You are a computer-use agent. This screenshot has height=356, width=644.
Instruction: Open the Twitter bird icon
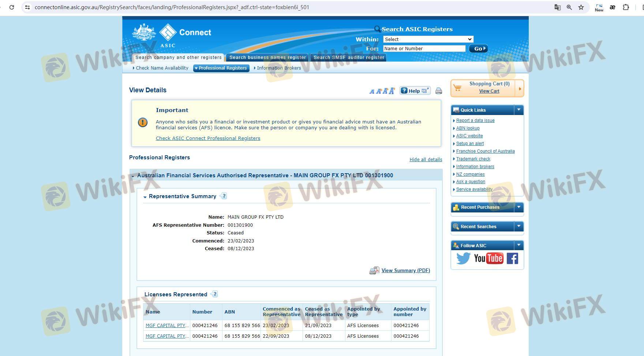pyautogui.click(x=463, y=259)
